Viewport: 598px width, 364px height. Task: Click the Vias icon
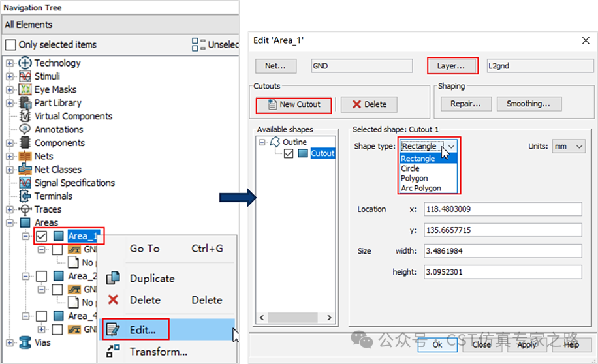point(25,342)
